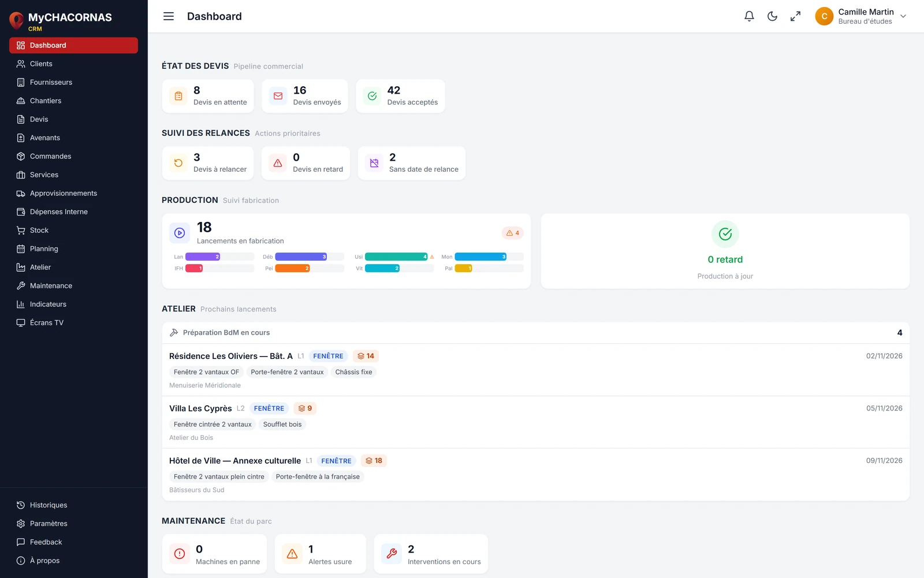Image resolution: width=924 pixels, height=578 pixels.
Task: Click the Châssis fixe chip
Action: click(353, 372)
